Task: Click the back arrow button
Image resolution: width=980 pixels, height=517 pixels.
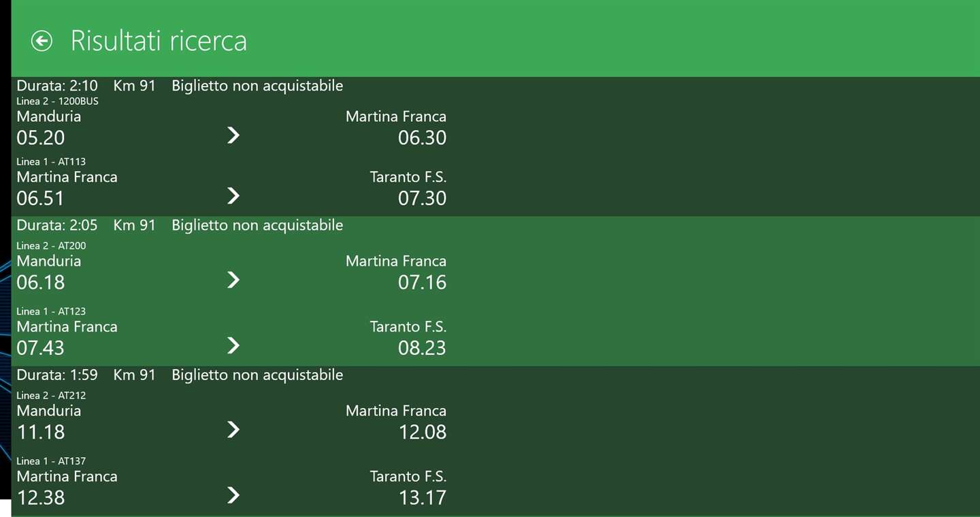Action: tap(42, 41)
